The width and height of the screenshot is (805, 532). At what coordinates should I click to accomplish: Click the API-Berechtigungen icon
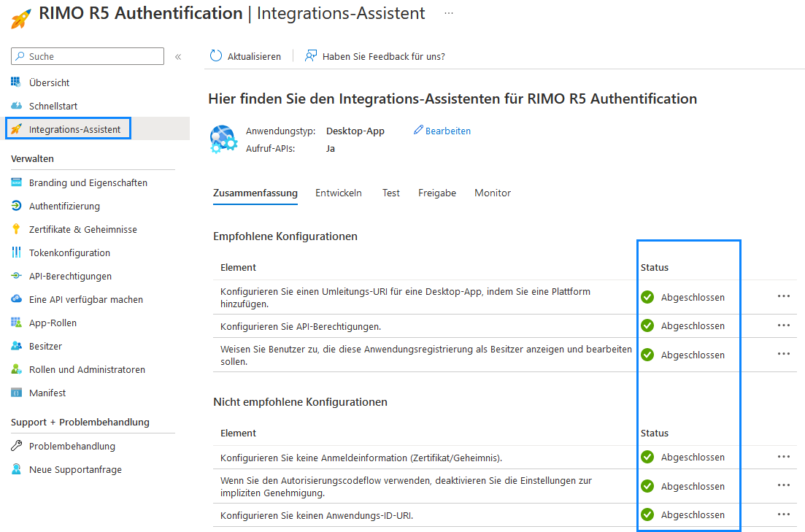click(17, 276)
